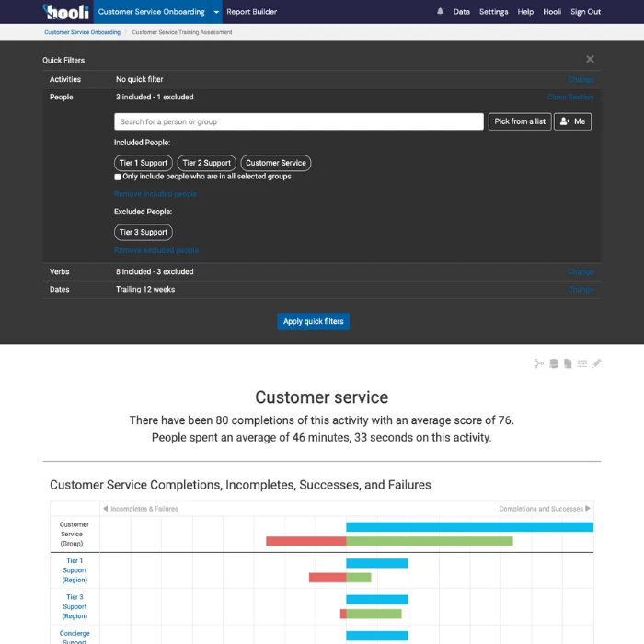Select the Tier 3 Support excluded chip
The image size is (644, 644).
144,232
